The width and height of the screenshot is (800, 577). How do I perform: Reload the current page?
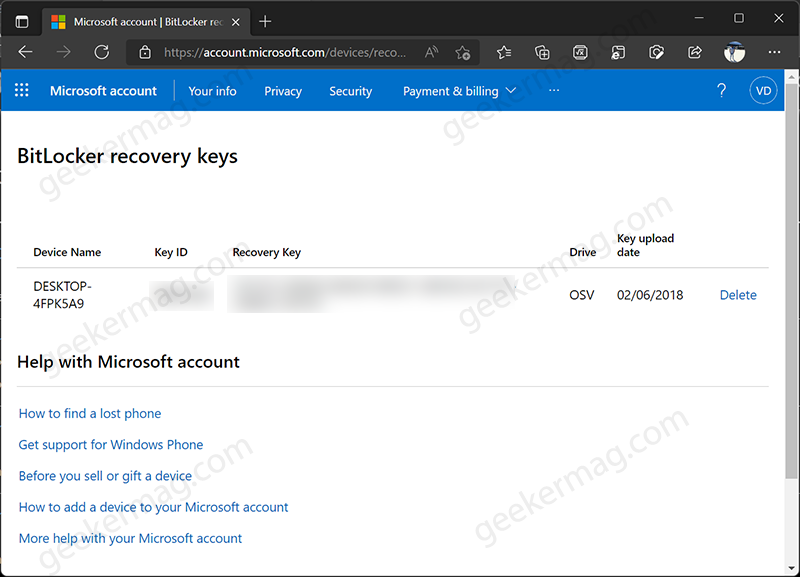(102, 52)
